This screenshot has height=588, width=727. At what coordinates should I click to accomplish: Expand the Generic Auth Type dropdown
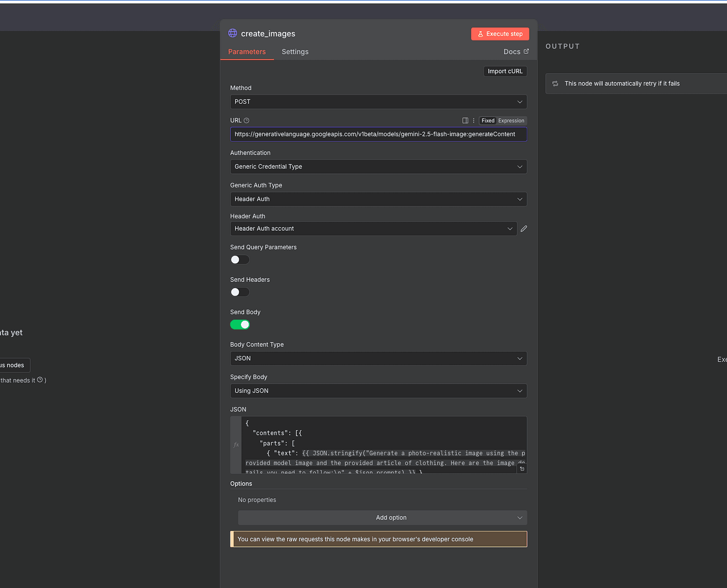point(378,199)
